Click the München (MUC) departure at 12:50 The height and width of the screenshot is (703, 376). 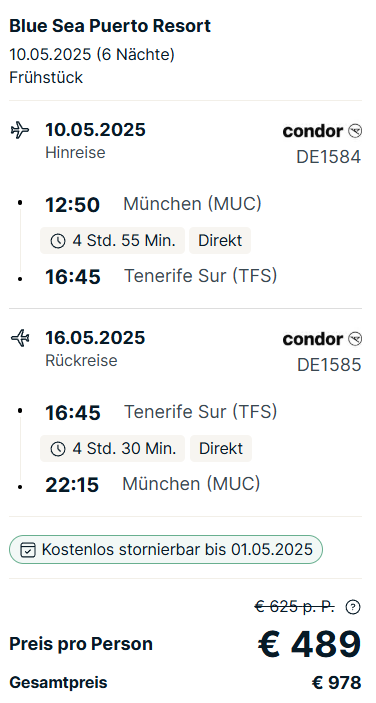coord(192,204)
